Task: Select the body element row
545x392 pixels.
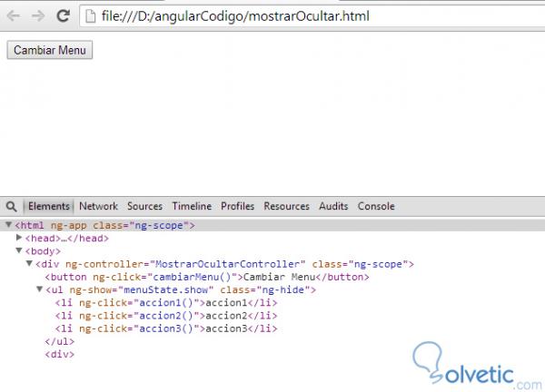Action: pyautogui.click(x=272, y=251)
